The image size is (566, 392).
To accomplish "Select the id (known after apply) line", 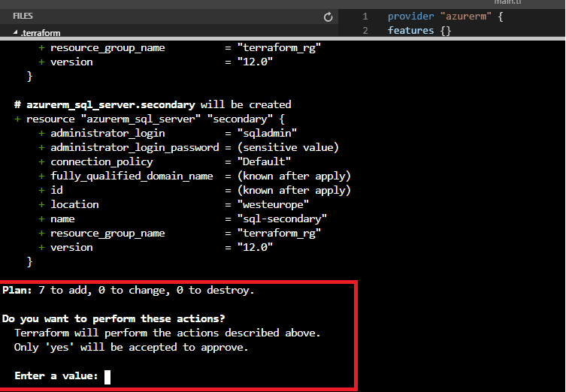I will coord(195,191).
